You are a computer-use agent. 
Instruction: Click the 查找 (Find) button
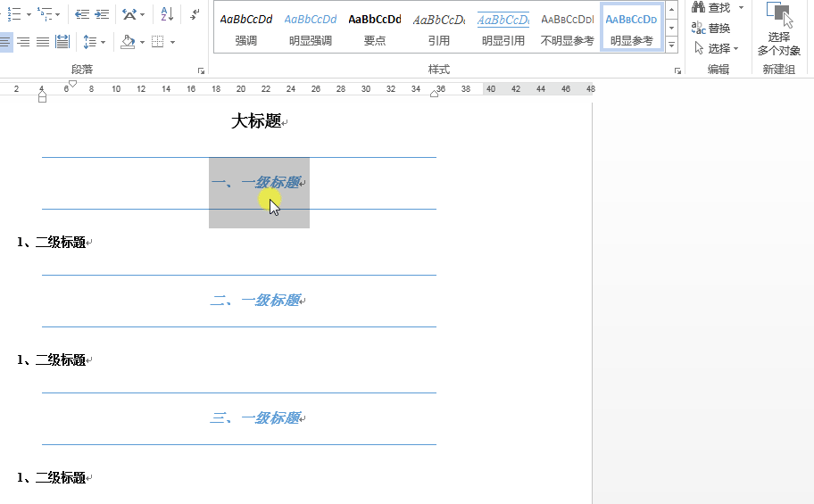pyautogui.click(x=711, y=8)
